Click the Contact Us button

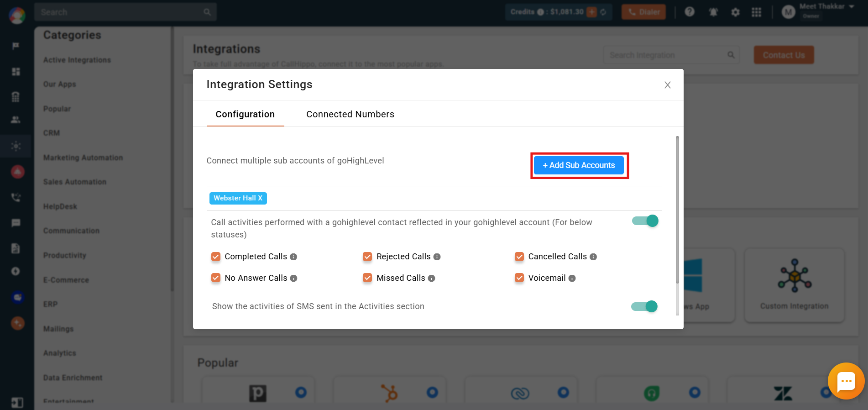(784, 55)
